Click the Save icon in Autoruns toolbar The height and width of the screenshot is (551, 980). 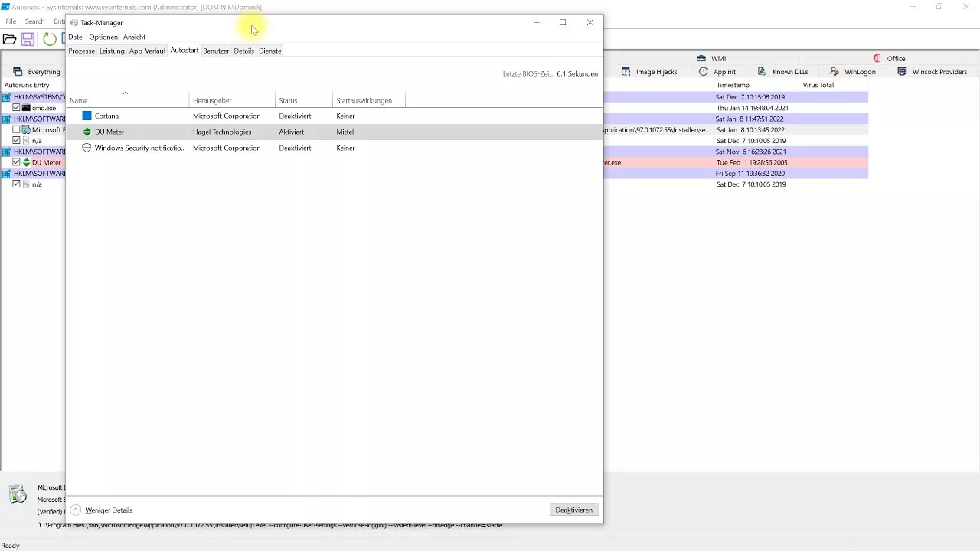click(x=28, y=40)
